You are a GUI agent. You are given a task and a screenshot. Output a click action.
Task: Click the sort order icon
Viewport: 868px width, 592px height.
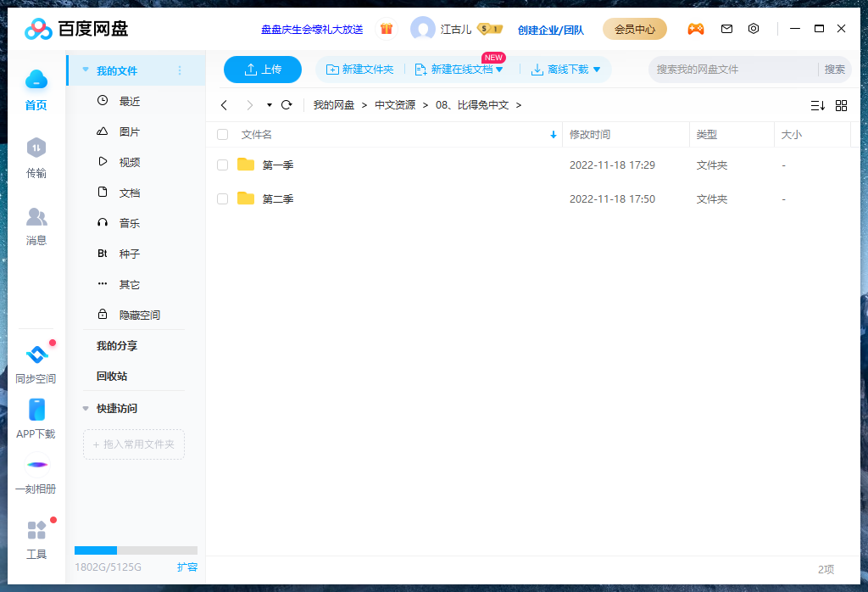(x=817, y=105)
